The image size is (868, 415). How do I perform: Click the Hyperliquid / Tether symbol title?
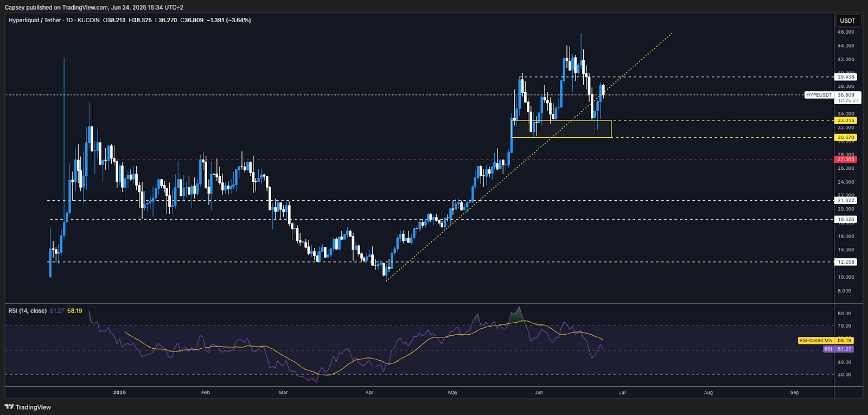35,20
